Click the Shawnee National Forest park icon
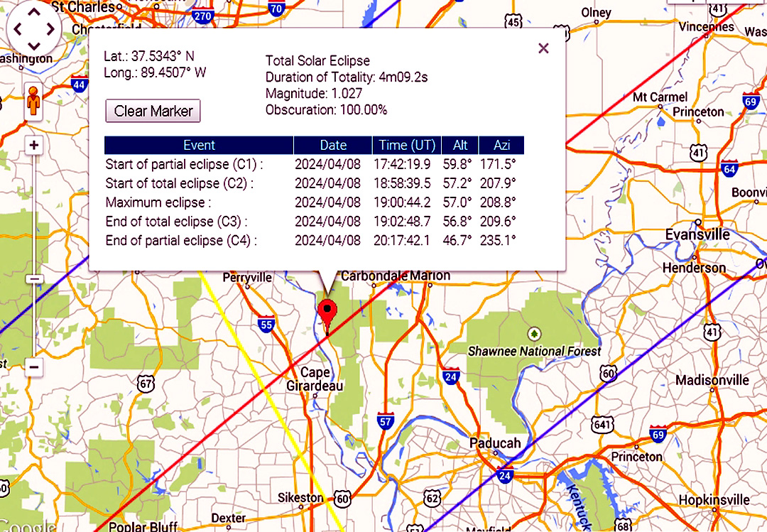Screen dimensions: 767x532 click(x=534, y=333)
